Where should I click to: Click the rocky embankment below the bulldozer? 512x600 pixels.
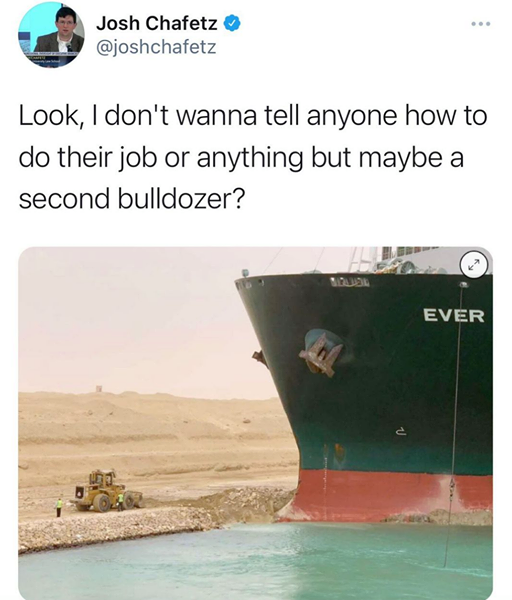[115, 530]
